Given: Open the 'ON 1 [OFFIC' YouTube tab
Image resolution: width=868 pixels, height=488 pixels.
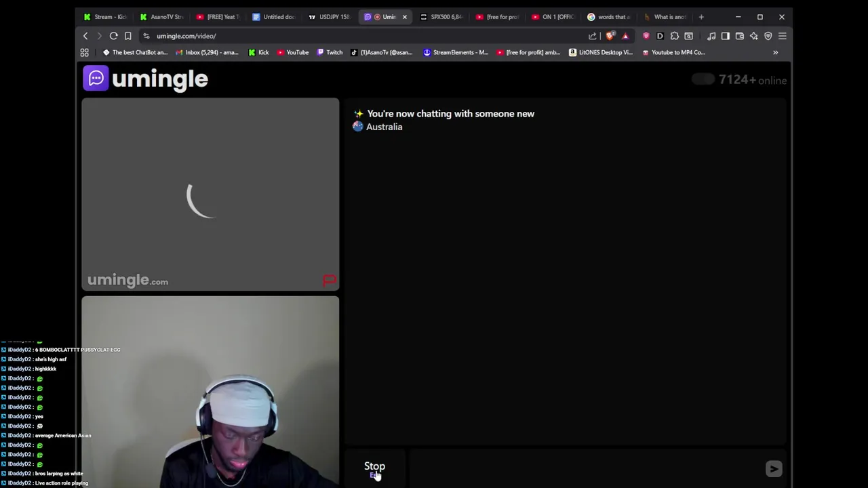Looking at the screenshot, I should click(x=553, y=17).
